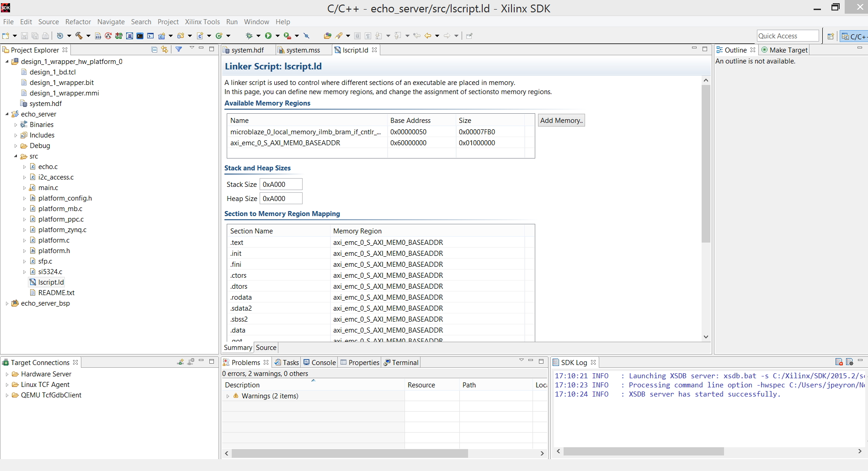Open the Xilinx Tools menu
Viewport: 868px width, 471px height.
[202, 22]
